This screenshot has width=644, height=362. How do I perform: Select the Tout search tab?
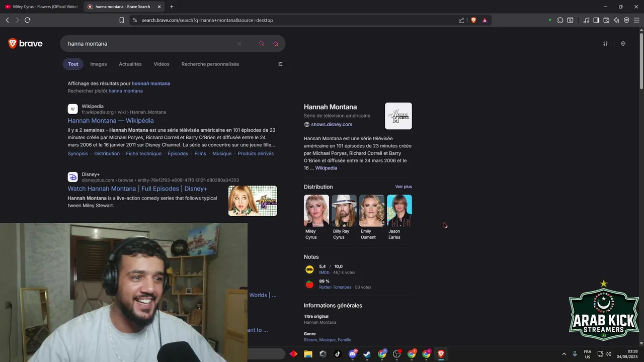pyautogui.click(x=73, y=64)
